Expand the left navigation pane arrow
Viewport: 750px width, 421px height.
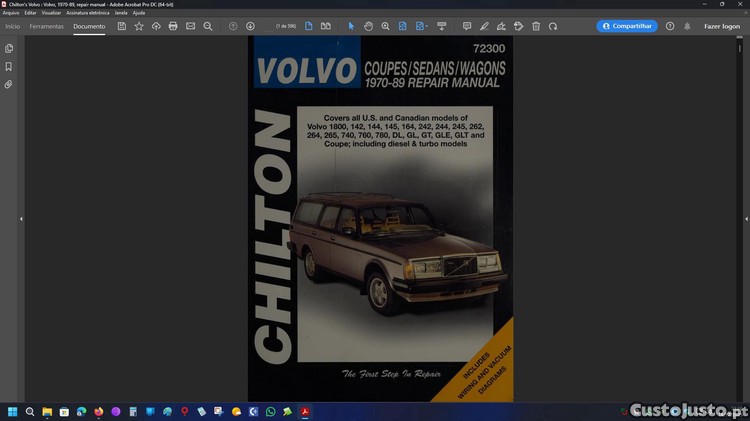pos(21,219)
